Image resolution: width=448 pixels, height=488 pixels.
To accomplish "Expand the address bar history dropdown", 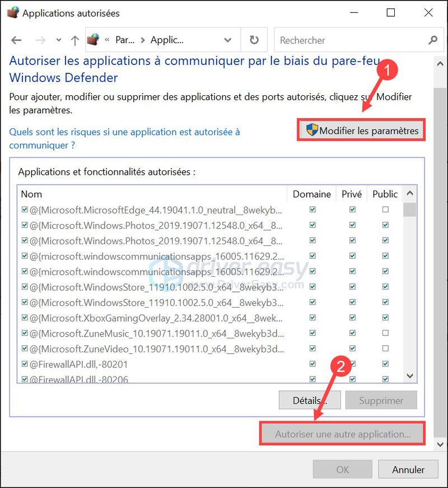I will [x=228, y=40].
